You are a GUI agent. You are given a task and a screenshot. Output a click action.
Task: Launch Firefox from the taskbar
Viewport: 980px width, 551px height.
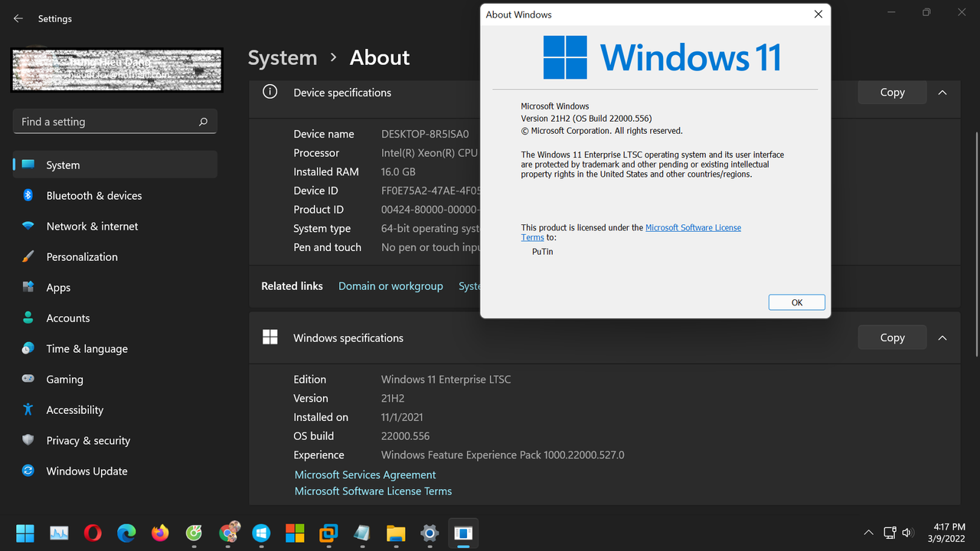160,533
